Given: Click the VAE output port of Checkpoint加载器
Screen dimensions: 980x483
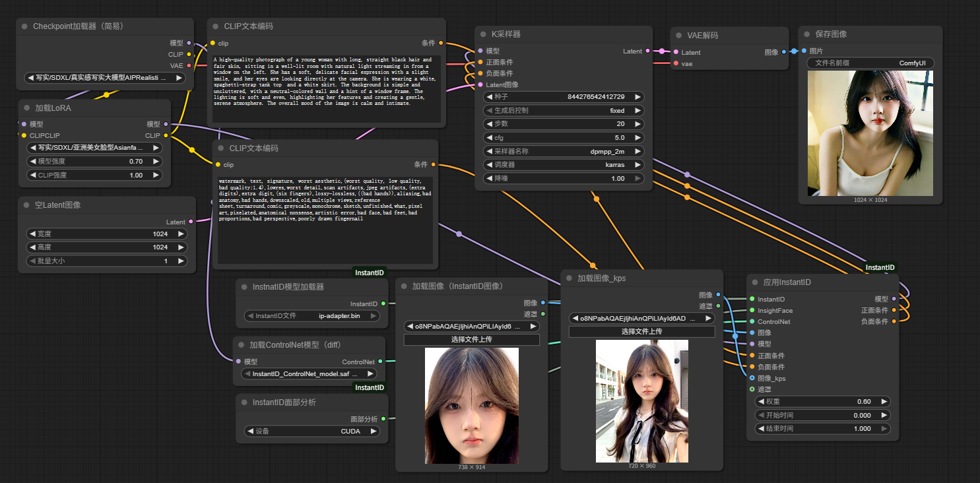Looking at the screenshot, I should (189, 65).
